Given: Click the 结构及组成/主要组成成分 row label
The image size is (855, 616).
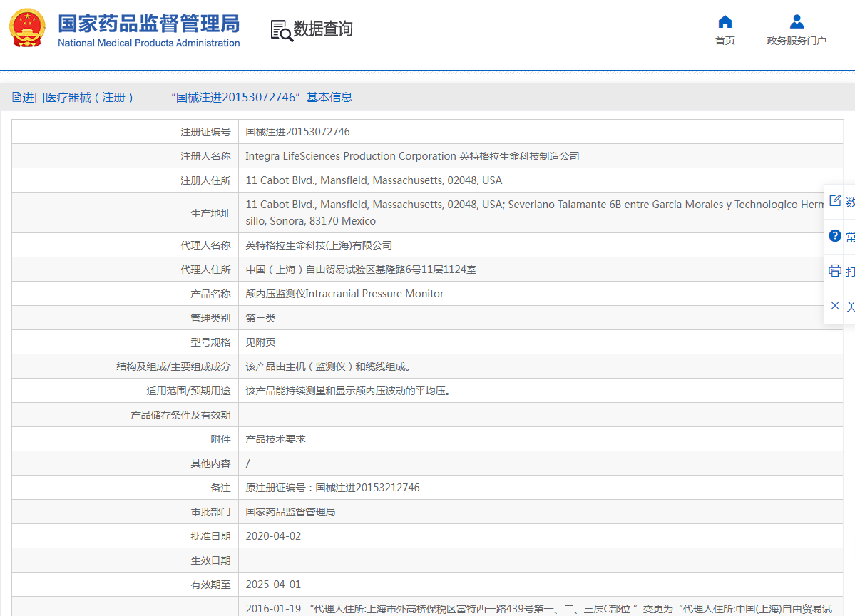Looking at the screenshot, I should tap(173, 366).
